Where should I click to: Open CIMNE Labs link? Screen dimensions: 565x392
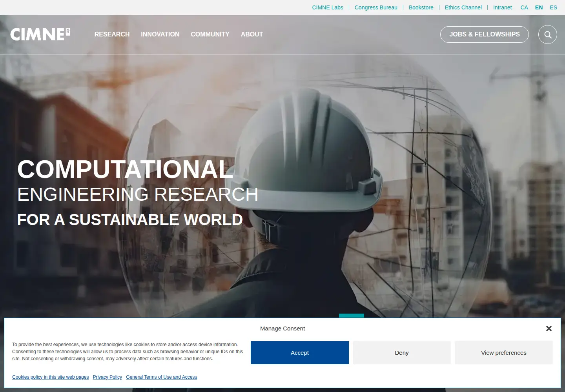pos(328,7)
